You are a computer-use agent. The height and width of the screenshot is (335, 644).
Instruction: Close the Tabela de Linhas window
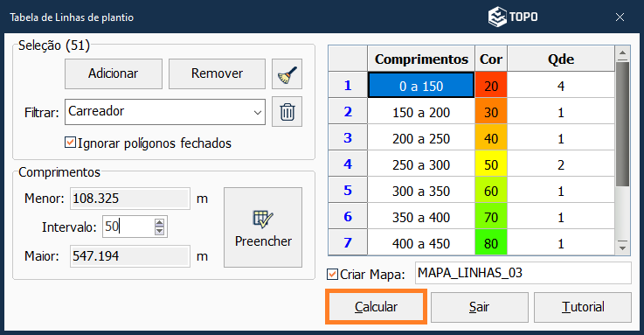(620, 17)
